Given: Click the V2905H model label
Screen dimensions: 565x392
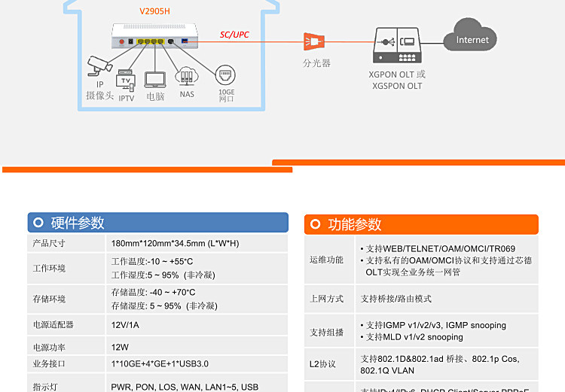Looking at the screenshot, I should (154, 11).
